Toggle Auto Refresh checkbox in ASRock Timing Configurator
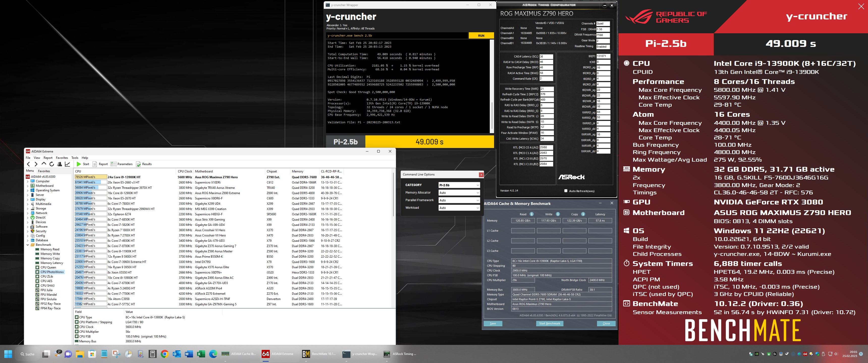 coord(566,191)
